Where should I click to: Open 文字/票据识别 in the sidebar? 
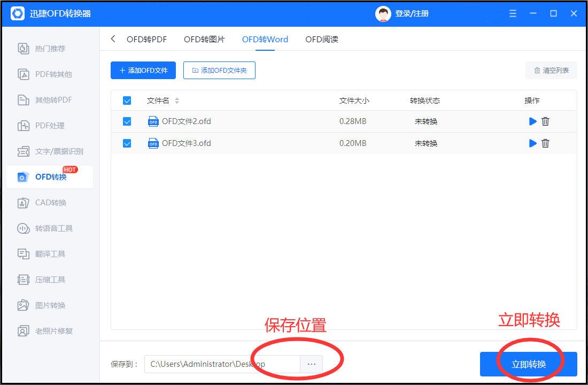(x=50, y=151)
